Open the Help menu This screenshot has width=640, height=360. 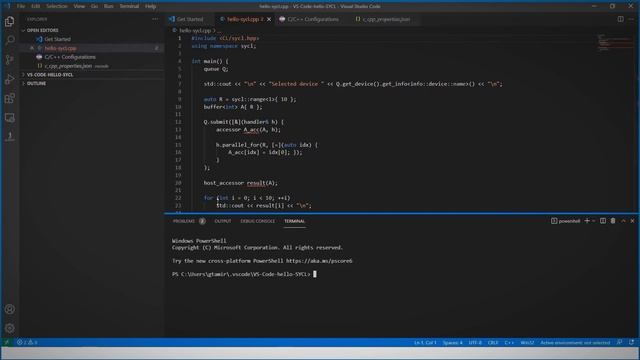tap(150, 6)
